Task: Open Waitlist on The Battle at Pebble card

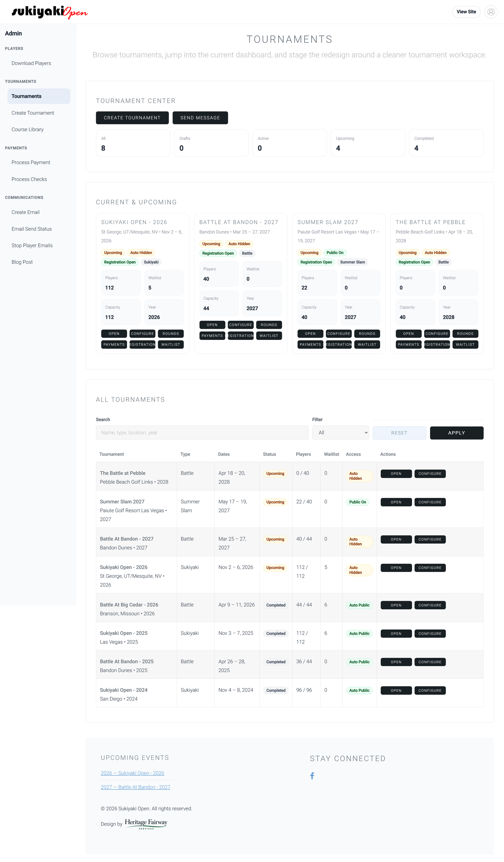Action: (465, 345)
